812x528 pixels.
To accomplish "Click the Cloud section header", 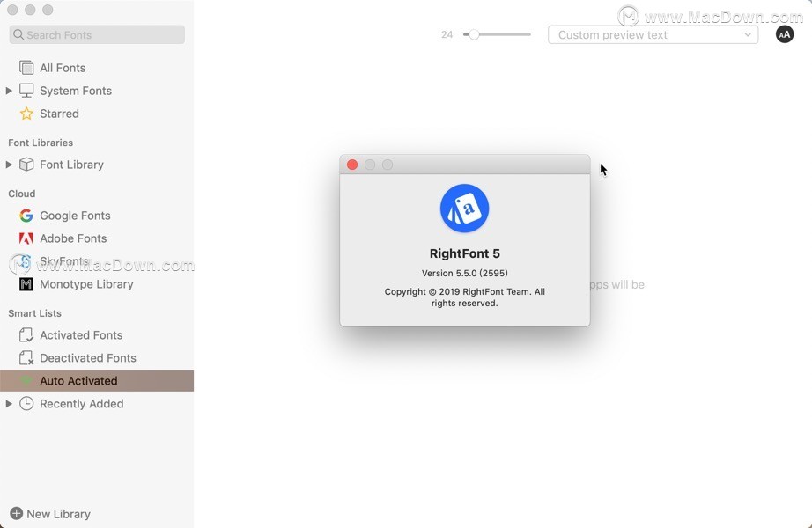I will pyautogui.click(x=22, y=194).
